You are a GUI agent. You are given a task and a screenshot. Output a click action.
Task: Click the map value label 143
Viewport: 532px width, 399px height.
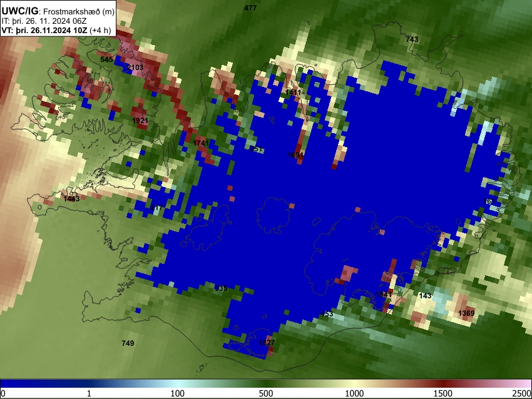pyautogui.click(x=425, y=296)
